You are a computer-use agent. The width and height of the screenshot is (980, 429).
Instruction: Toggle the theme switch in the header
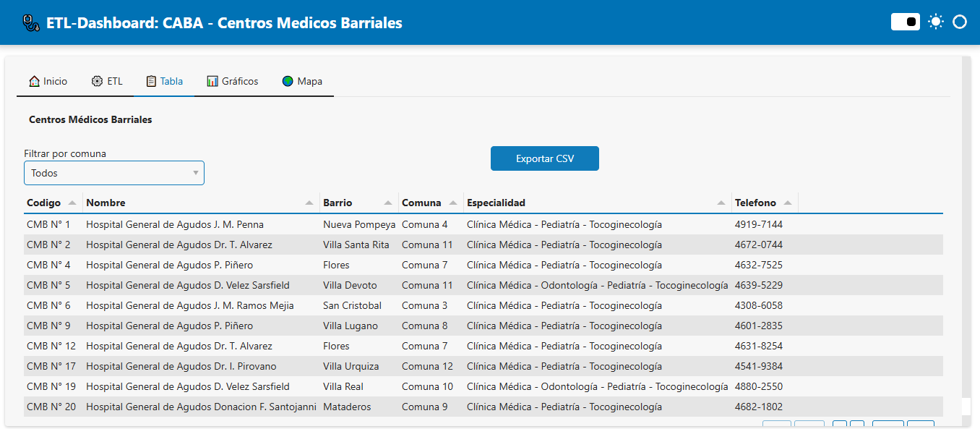point(905,22)
